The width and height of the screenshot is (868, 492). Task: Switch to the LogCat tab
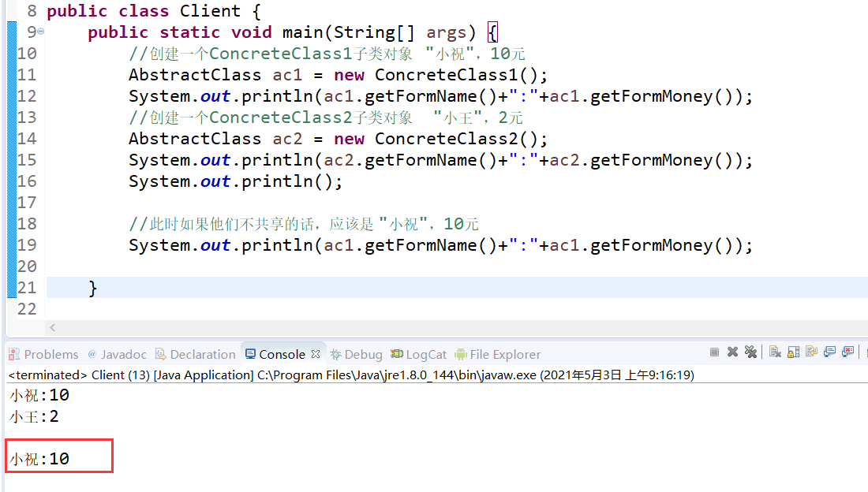pos(418,354)
